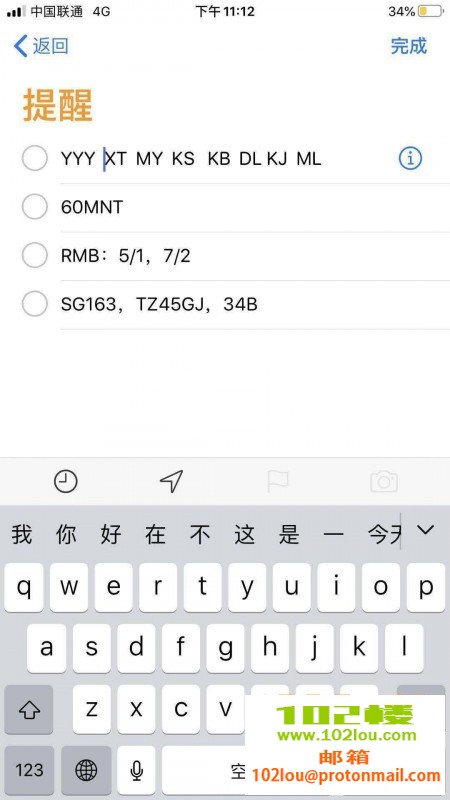Complete the RMB: 5/1, 7/2 reminder
The height and width of the screenshot is (800, 450).
click(35, 256)
